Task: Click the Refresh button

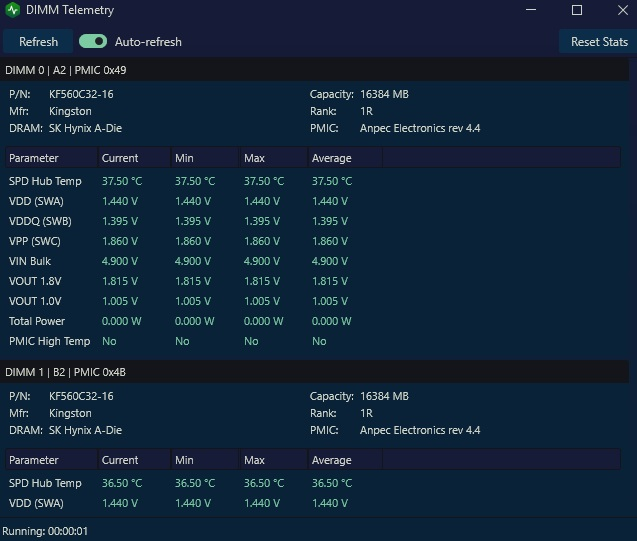Action: [38, 41]
